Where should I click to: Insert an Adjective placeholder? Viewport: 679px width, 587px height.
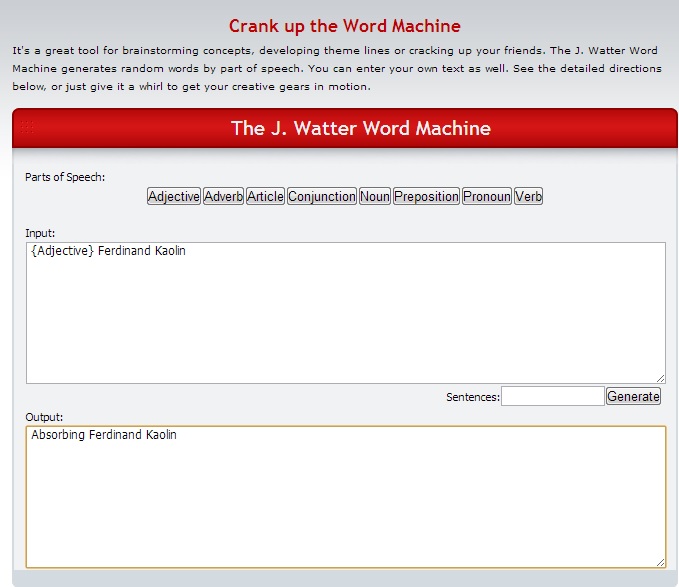[x=174, y=197]
